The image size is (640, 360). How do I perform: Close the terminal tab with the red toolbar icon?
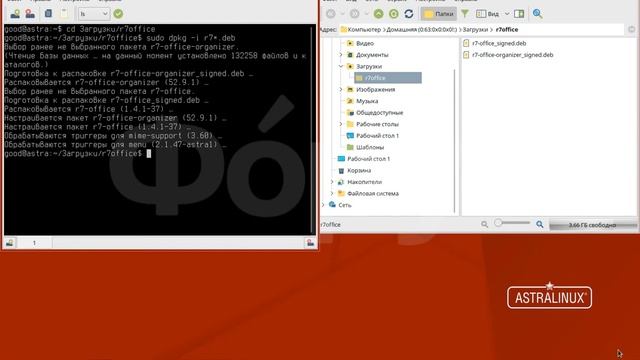[x=30, y=14]
